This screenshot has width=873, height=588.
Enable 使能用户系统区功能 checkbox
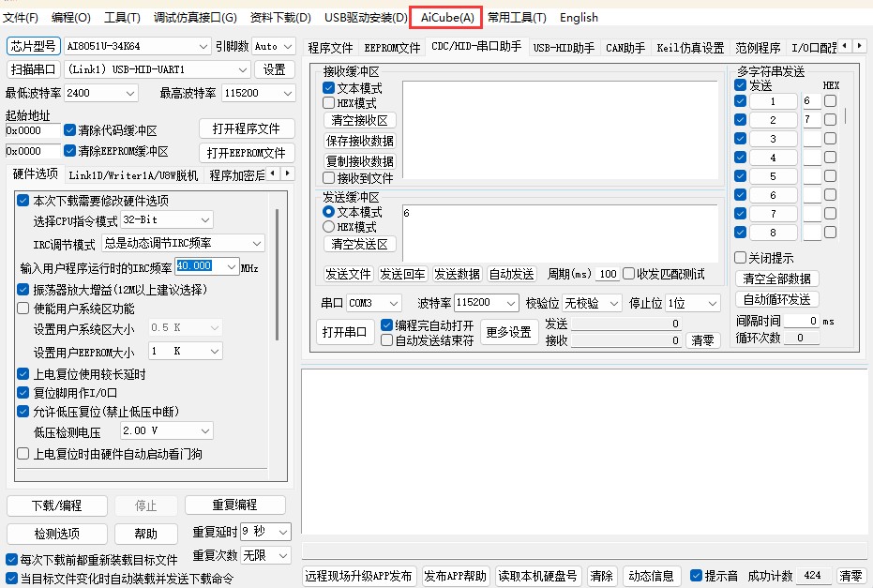pyautogui.click(x=23, y=309)
